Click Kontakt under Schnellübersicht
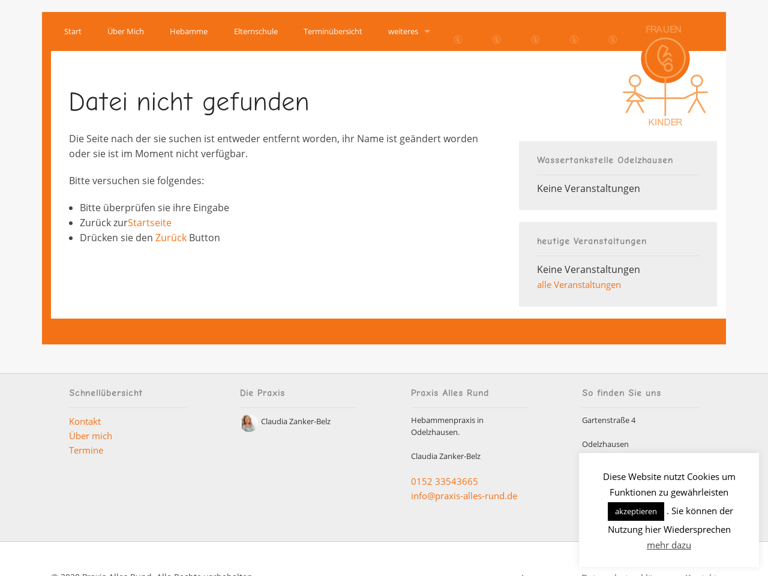 85,422
